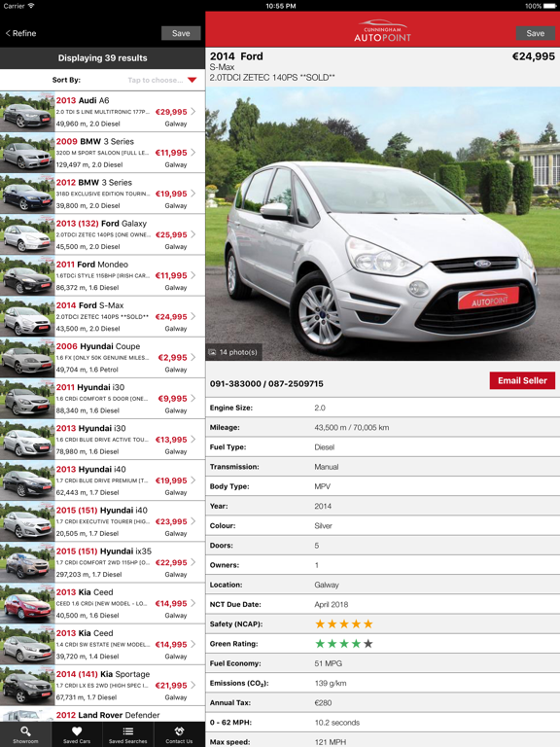Tap the €2,995 price

pos(172,358)
